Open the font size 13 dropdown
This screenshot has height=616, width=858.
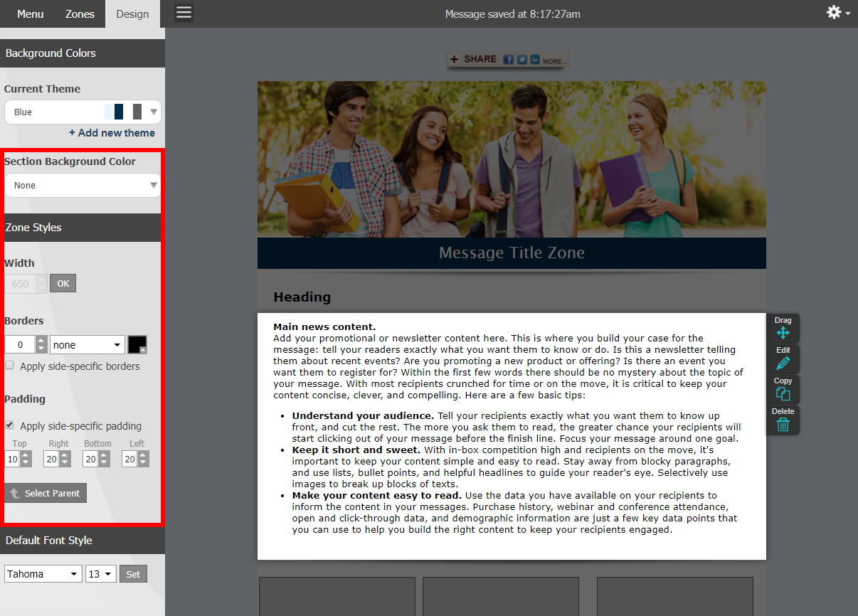(x=100, y=574)
